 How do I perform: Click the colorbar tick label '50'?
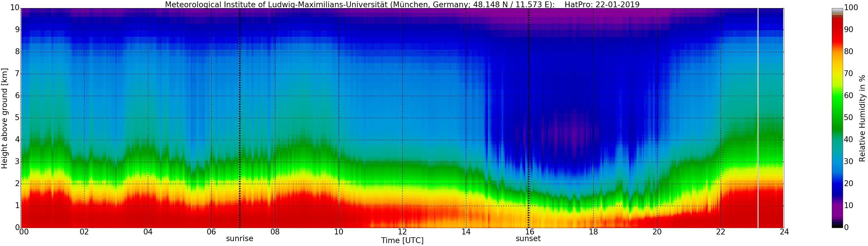tap(848, 118)
